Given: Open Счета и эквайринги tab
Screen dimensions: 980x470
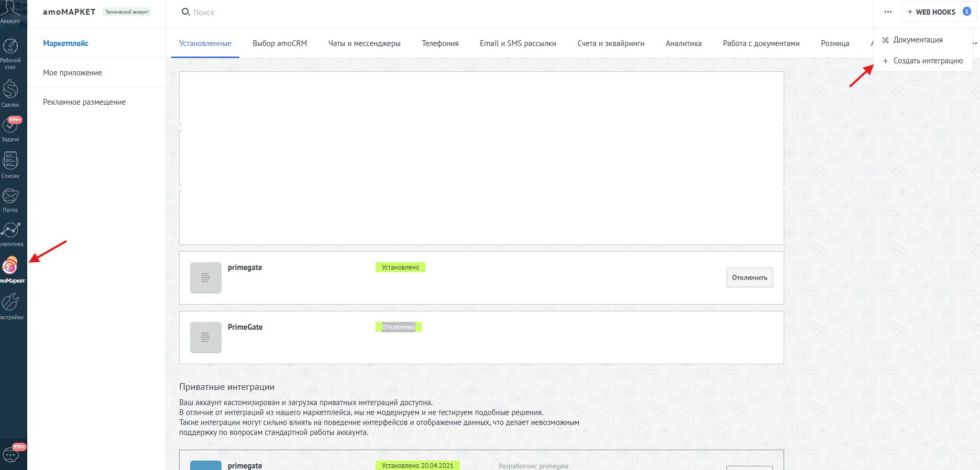Looking at the screenshot, I should point(611,43).
